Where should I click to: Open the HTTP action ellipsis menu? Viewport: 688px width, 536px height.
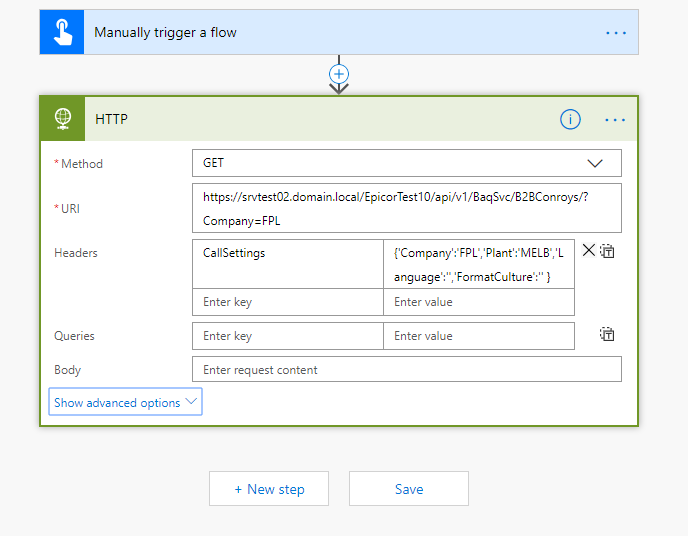[615, 119]
